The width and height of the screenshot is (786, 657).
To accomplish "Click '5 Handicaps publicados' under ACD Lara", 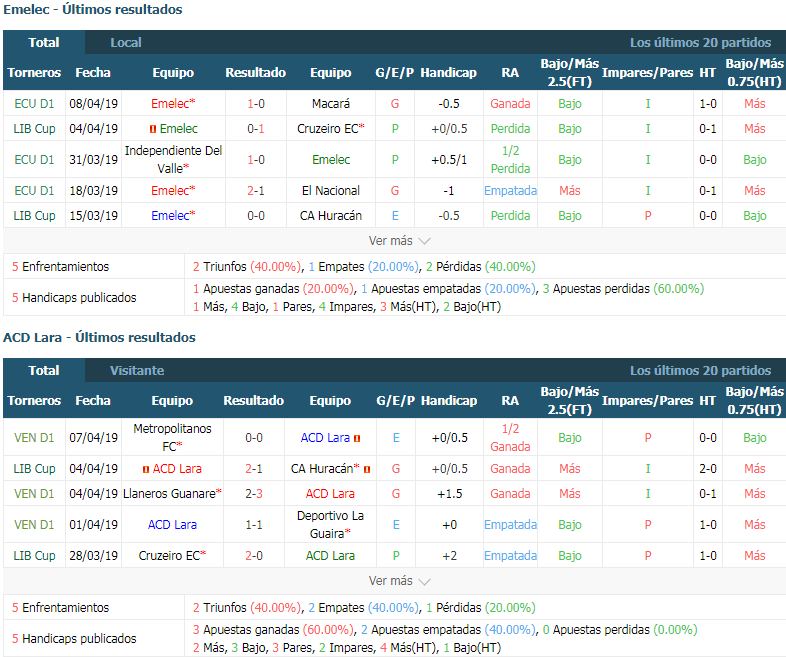I will [x=74, y=638].
